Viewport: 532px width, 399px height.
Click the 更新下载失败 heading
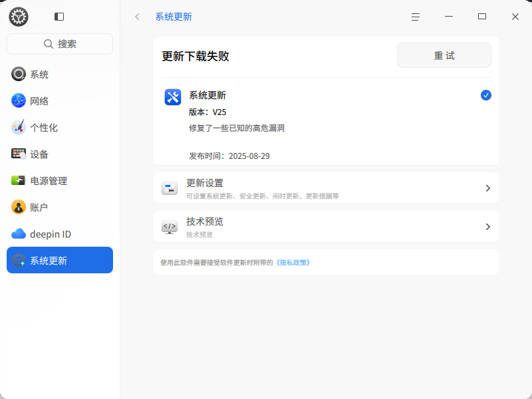tap(196, 56)
